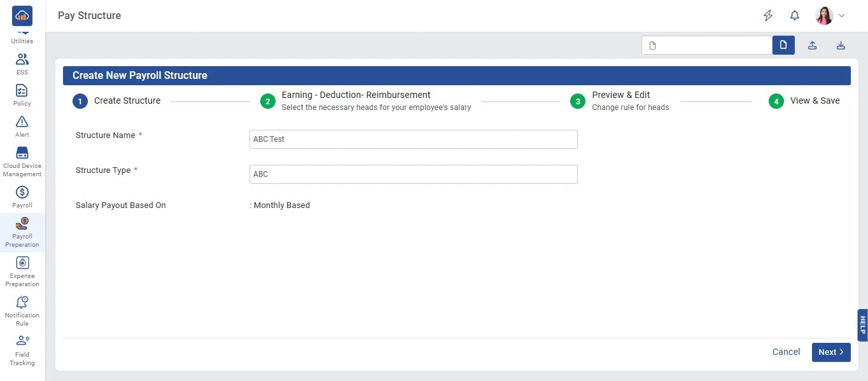Open the Alert section
This screenshot has height=381, width=868.
(22, 126)
